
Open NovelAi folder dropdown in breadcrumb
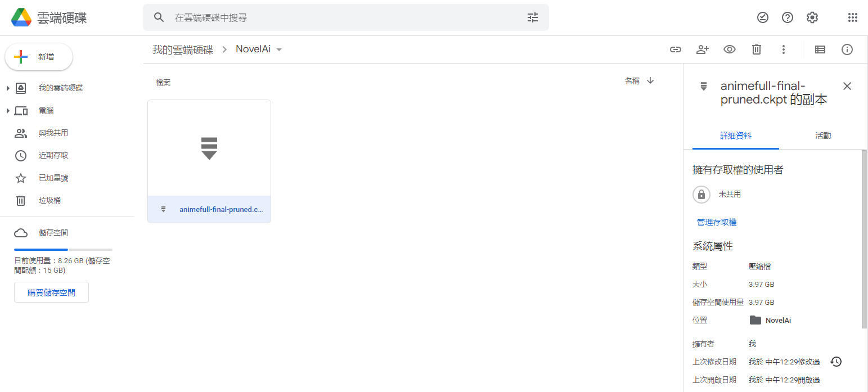279,49
